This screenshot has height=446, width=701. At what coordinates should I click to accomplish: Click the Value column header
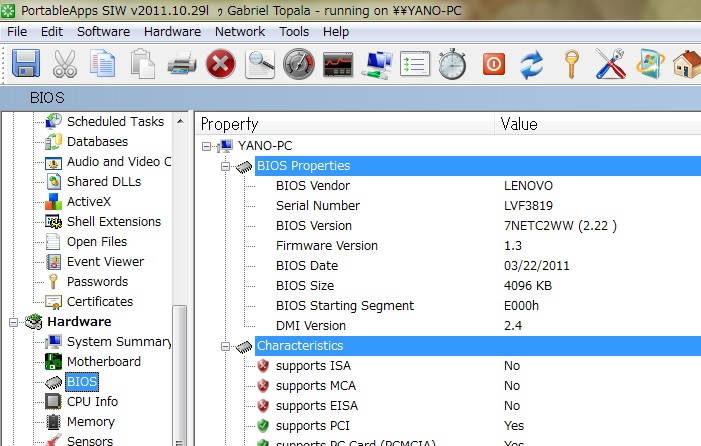point(598,124)
